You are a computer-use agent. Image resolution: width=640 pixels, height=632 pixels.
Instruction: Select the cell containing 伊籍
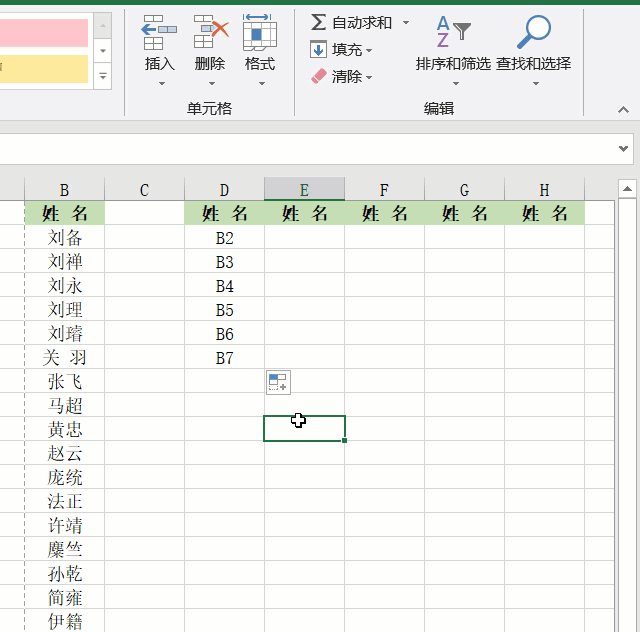click(x=64, y=621)
